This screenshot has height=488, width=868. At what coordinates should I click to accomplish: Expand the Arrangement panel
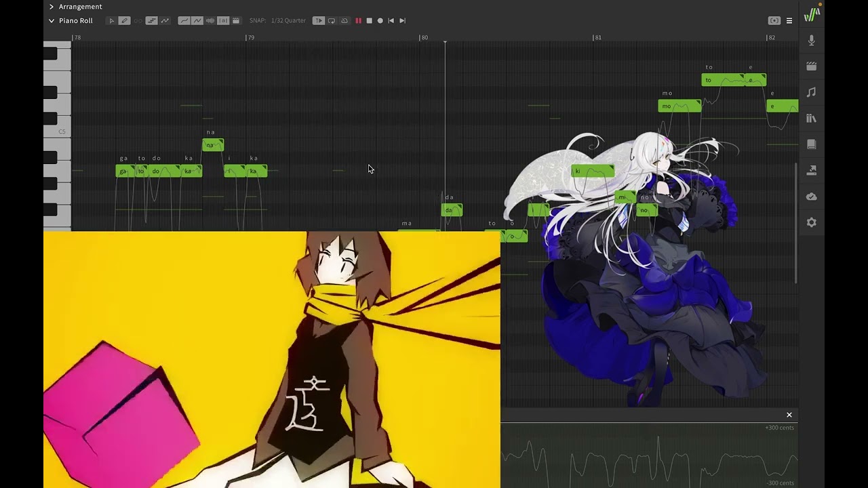[52, 7]
